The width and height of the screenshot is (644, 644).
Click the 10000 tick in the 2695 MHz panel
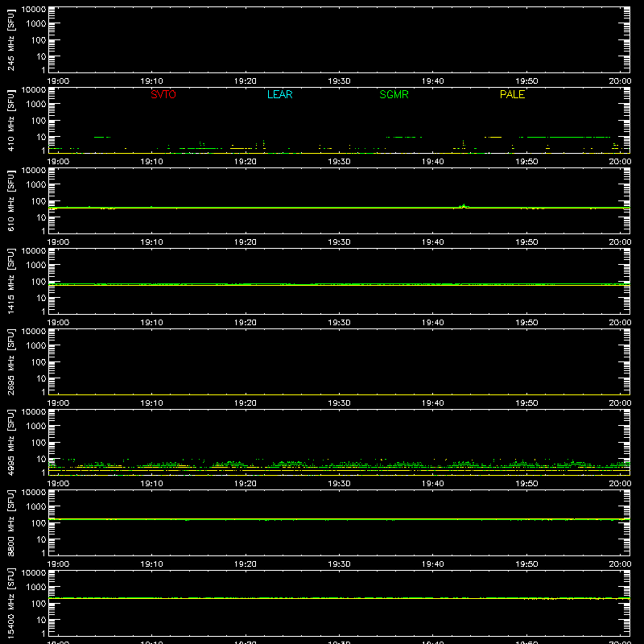34,332
